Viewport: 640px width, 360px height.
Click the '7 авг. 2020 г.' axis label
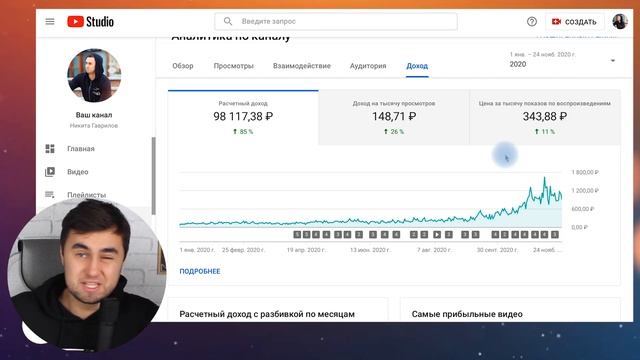click(434, 250)
